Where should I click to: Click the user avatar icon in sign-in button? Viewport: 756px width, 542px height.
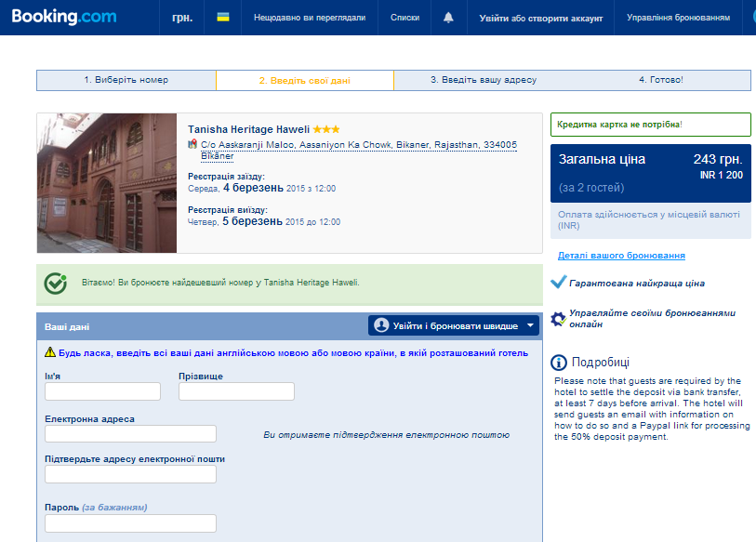pyautogui.click(x=381, y=325)
